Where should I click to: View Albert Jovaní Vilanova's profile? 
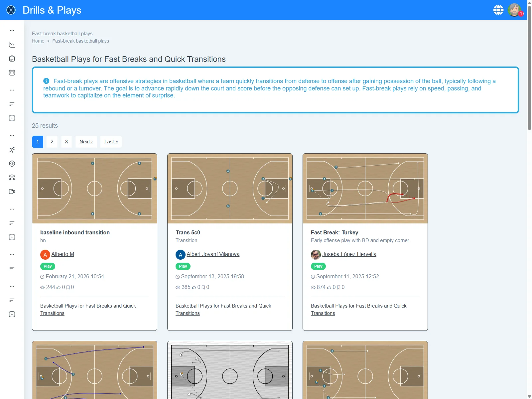pyautogui.click(x=213, y=254)
